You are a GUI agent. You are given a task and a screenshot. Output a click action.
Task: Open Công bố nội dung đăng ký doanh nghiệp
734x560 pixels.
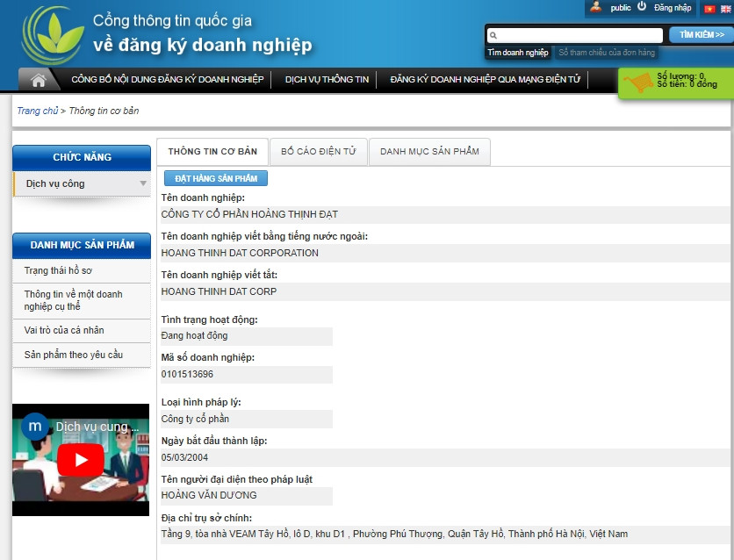click(x=167, y=80)
